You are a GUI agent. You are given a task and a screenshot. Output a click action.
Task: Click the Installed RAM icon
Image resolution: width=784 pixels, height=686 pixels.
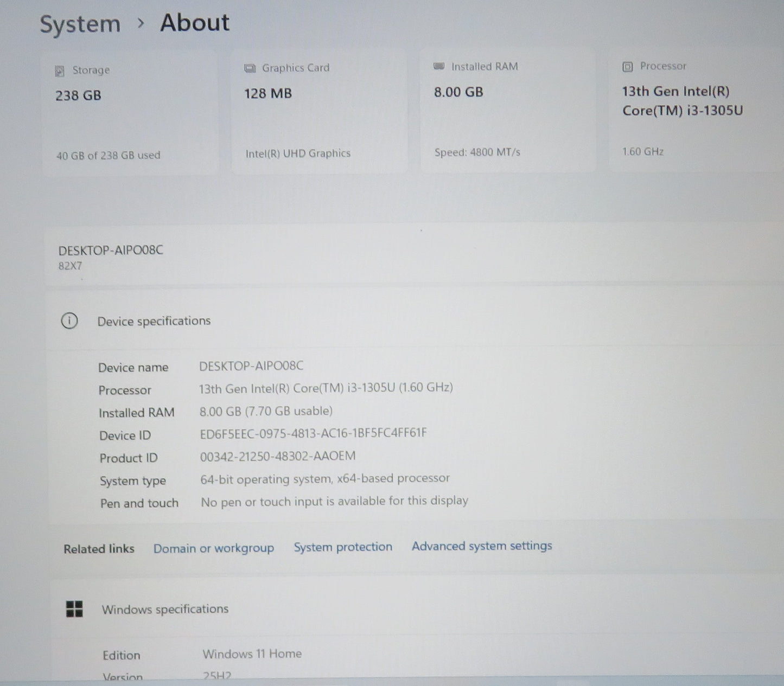[439, 66]
